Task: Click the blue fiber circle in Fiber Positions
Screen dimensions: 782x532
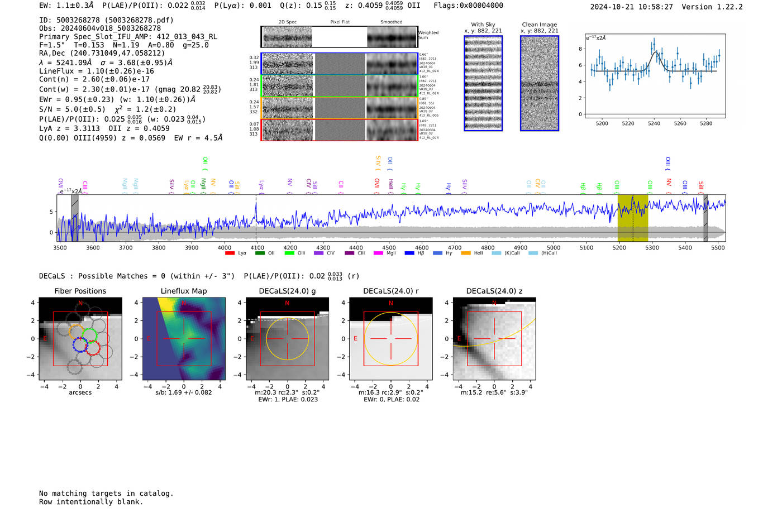Action: point(81,345)
